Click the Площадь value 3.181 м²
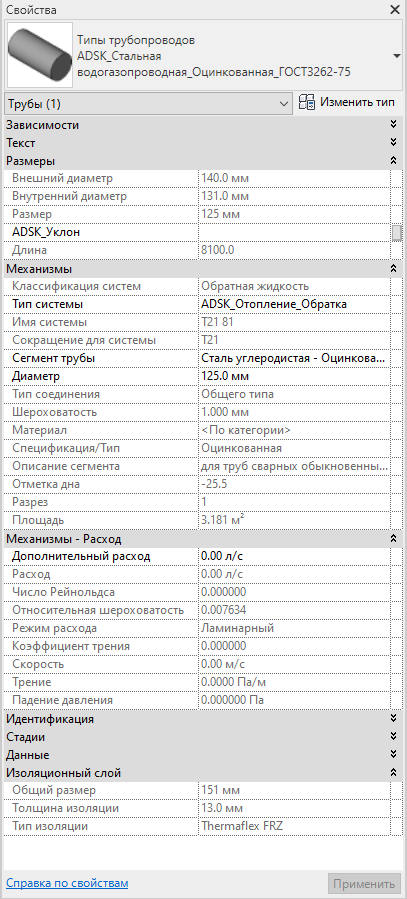407x899 pixels. pos(293,520)
